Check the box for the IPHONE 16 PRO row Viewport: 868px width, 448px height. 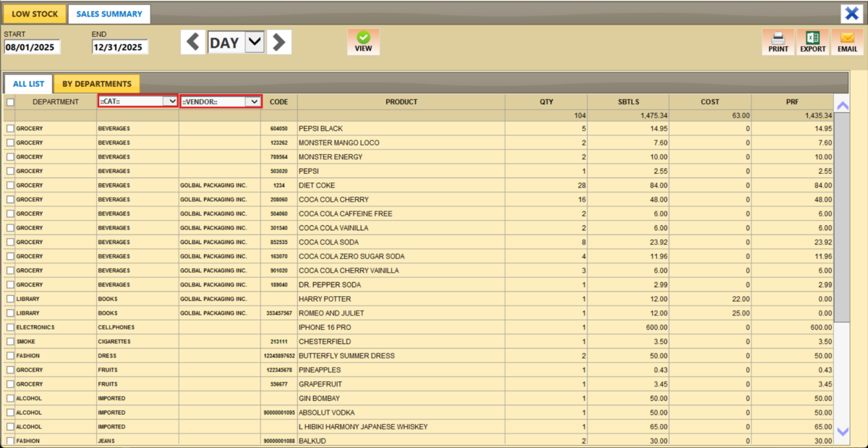click(9, 327)
